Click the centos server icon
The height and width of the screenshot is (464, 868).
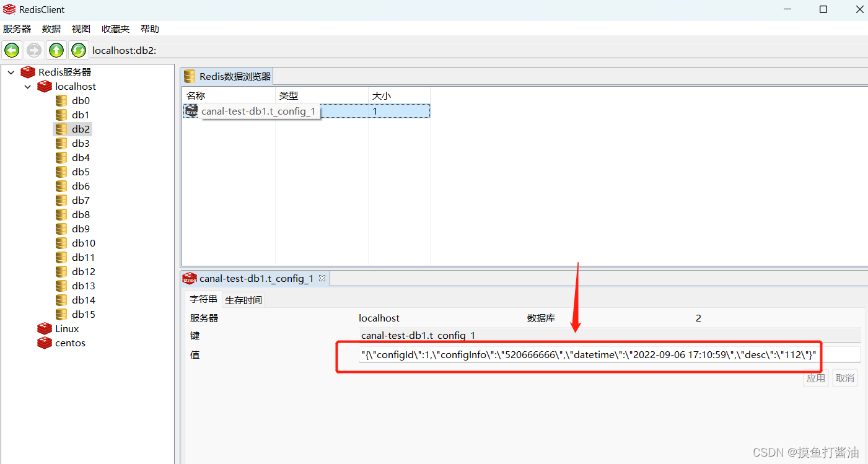point(45,343)
